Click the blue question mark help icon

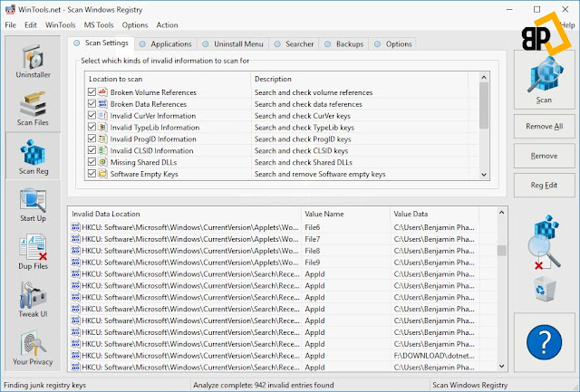(544, 342)
